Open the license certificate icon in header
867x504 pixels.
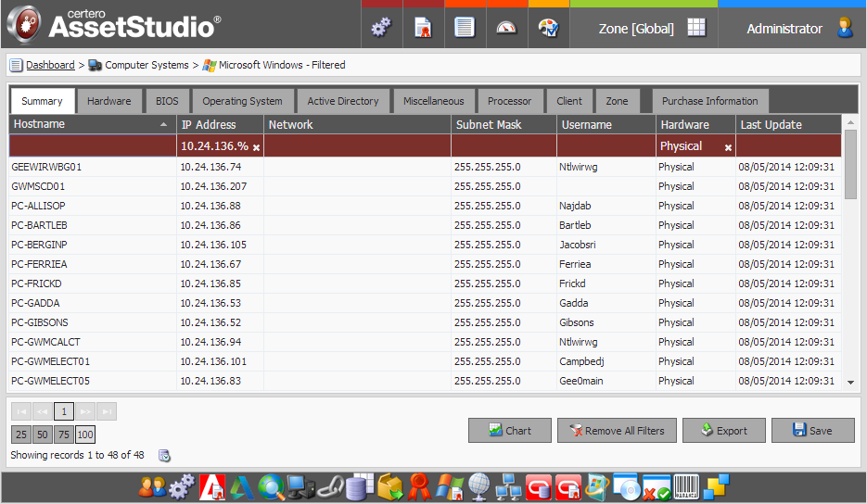coord(424,28)
